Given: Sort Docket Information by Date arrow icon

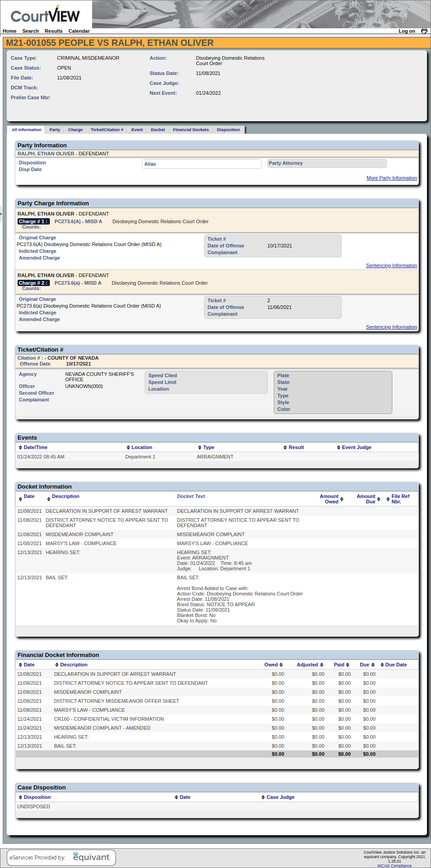Looking at the screenshot, I should click(x=20, y=499).
